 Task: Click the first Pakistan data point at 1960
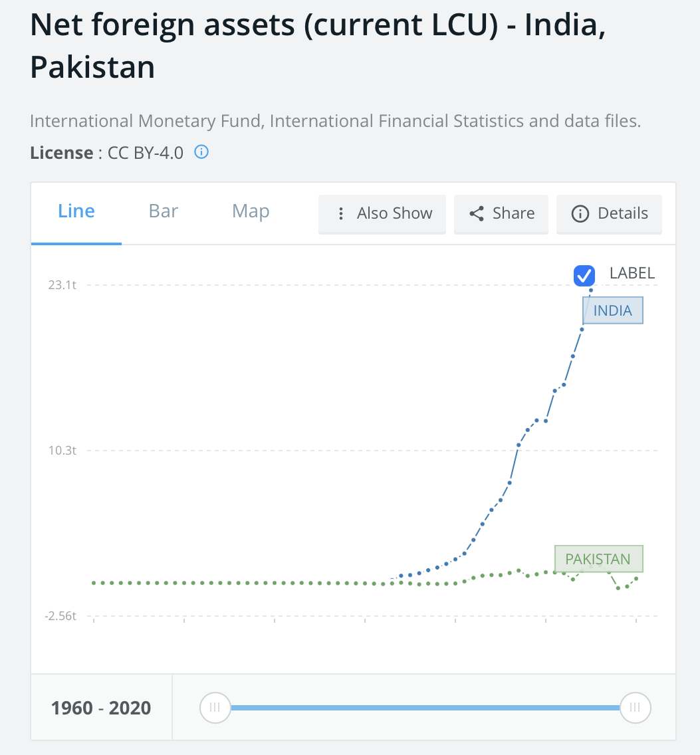click(94, 583)
